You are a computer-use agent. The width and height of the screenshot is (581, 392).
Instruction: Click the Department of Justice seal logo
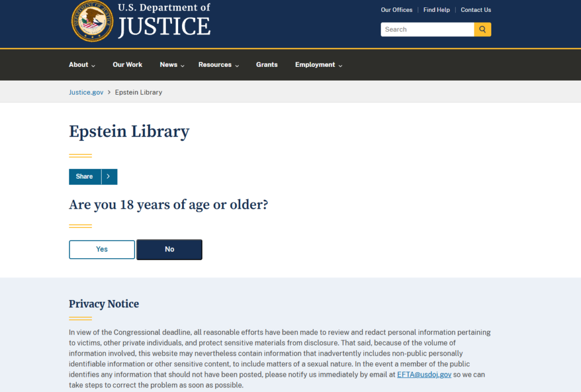coord(92,22)
